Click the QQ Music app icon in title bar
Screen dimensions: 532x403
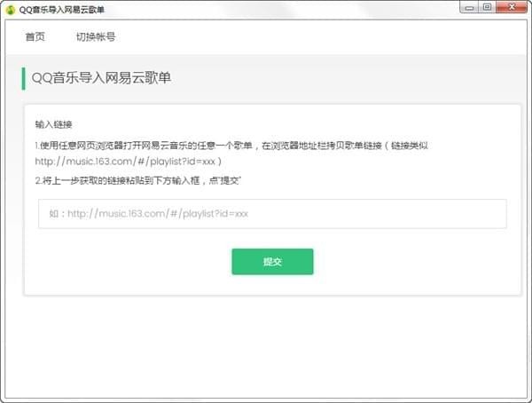(11, 10)
